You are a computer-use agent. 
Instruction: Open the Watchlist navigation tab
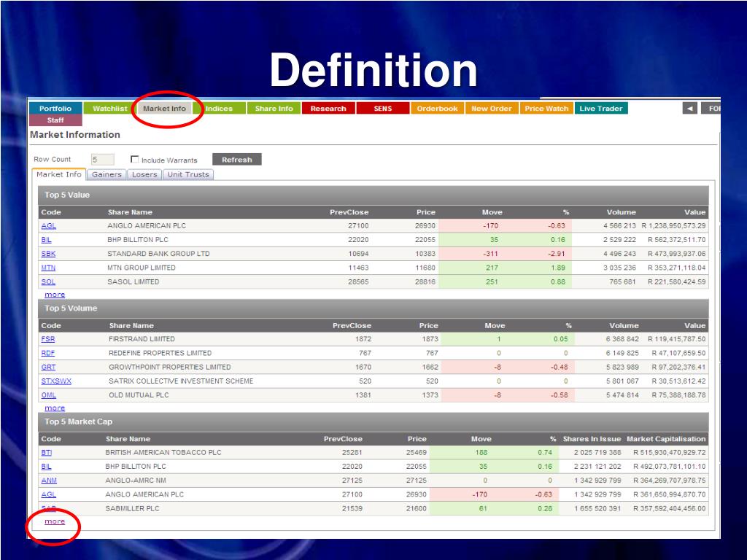click(110, 109)
